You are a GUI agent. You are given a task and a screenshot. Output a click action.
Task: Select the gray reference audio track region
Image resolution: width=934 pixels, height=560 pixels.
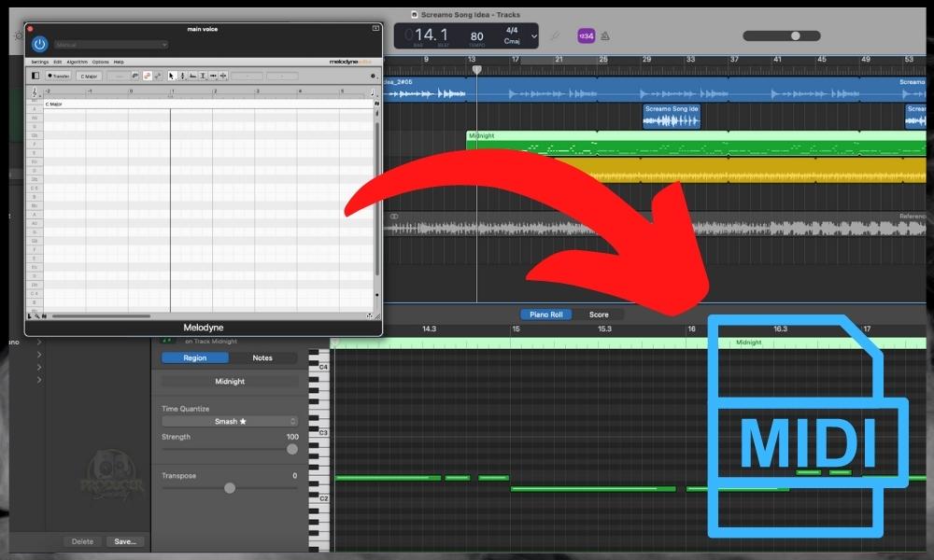pos(656,225)
